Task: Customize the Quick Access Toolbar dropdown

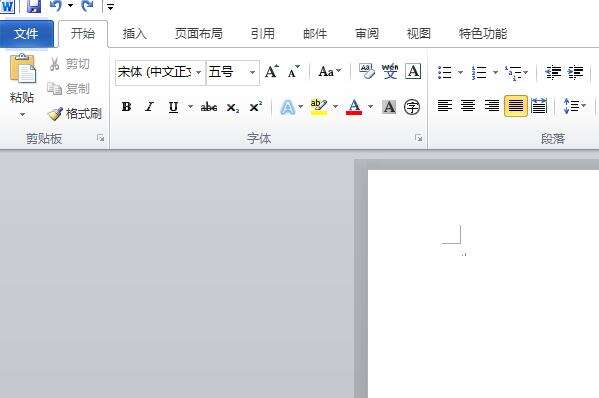Action: click(x=110, y=6)
